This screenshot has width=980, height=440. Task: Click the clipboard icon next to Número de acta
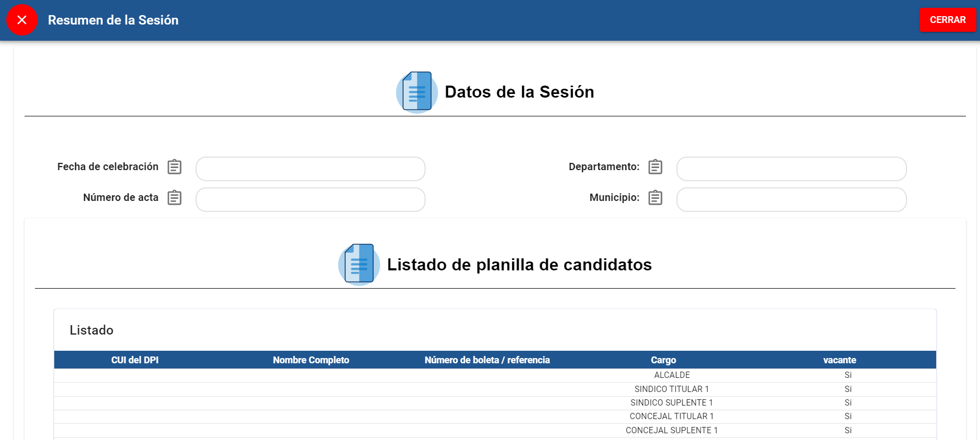click(x=174, y=198)
